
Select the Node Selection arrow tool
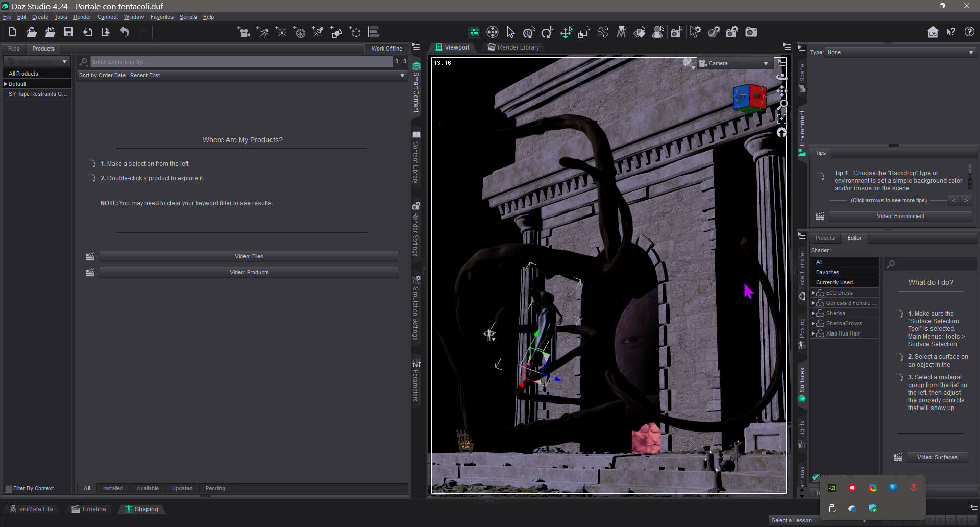[510, 32]
